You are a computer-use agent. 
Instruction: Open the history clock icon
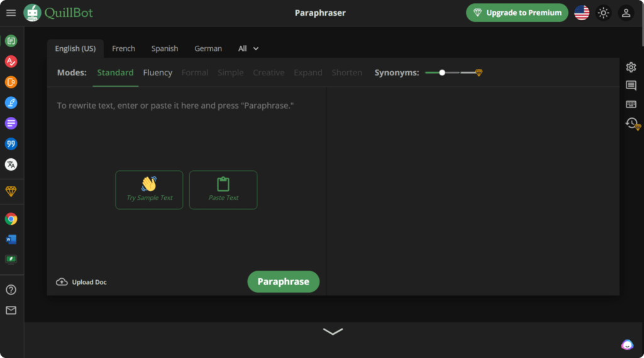[x=633, y=123]
